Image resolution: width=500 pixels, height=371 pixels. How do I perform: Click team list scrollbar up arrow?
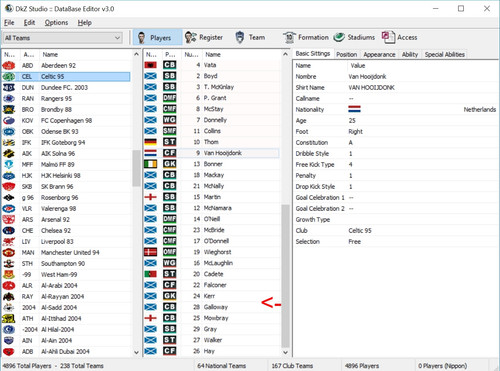136,54
